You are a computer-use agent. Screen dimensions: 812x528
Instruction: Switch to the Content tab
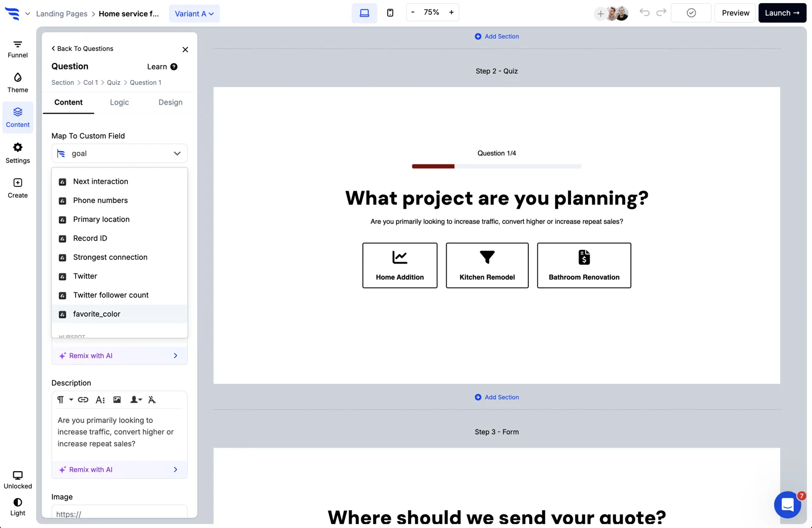[69, 103]
